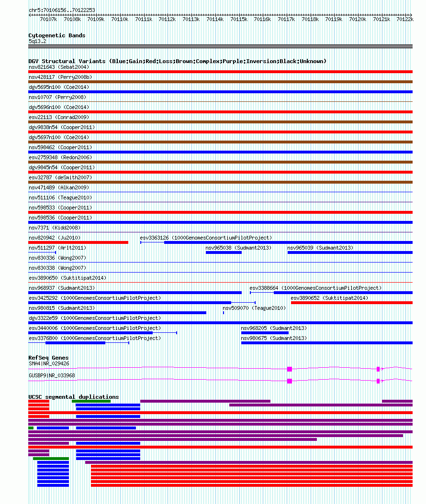Open variant nsv821643 (Sebat2004)
426x504 pixels.
click(59, 67)
